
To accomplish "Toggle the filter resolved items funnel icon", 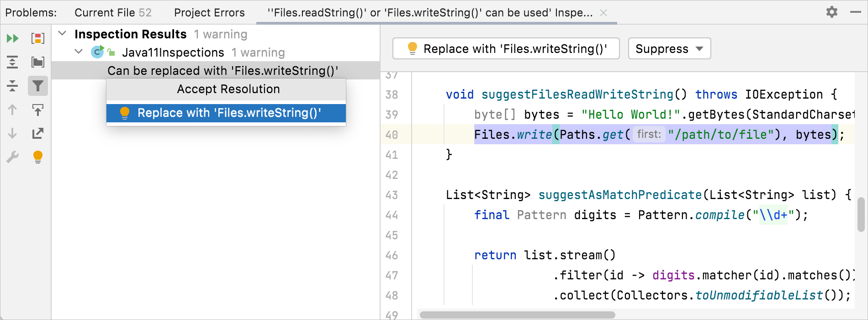I will 38,86.
